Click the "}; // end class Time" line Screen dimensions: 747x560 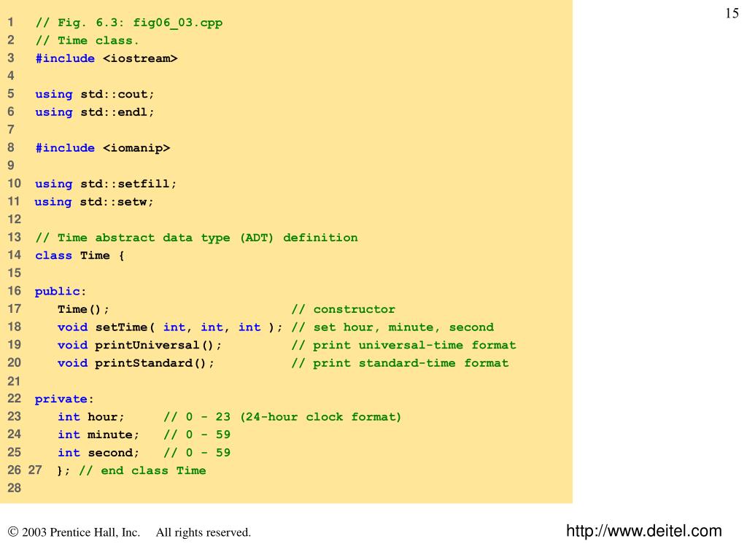(131, 471)
